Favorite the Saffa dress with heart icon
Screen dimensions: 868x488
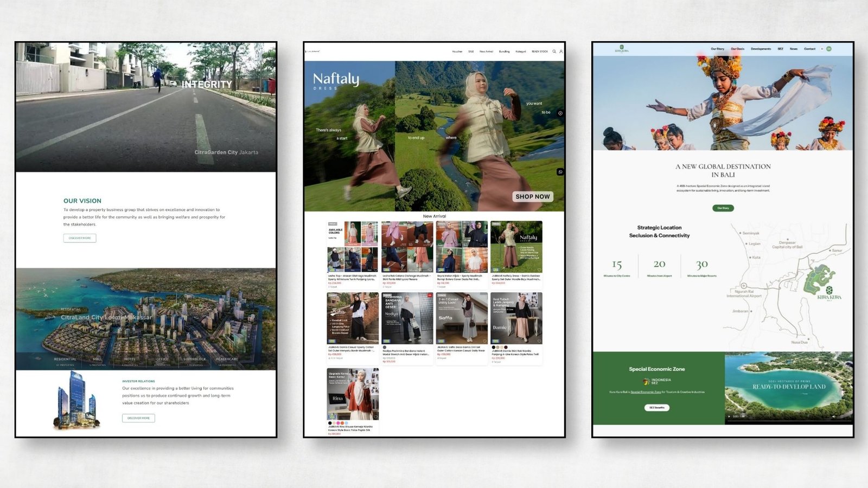pos(485,341)
